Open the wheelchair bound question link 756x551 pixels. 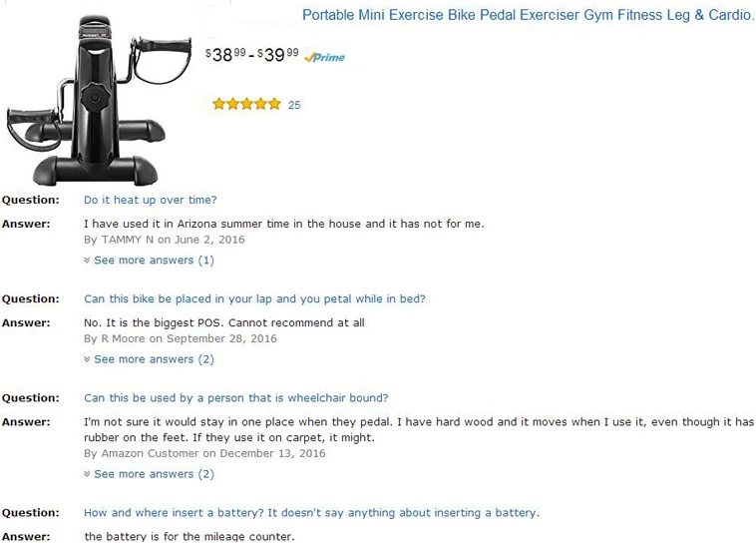click(x=235, y=397)
